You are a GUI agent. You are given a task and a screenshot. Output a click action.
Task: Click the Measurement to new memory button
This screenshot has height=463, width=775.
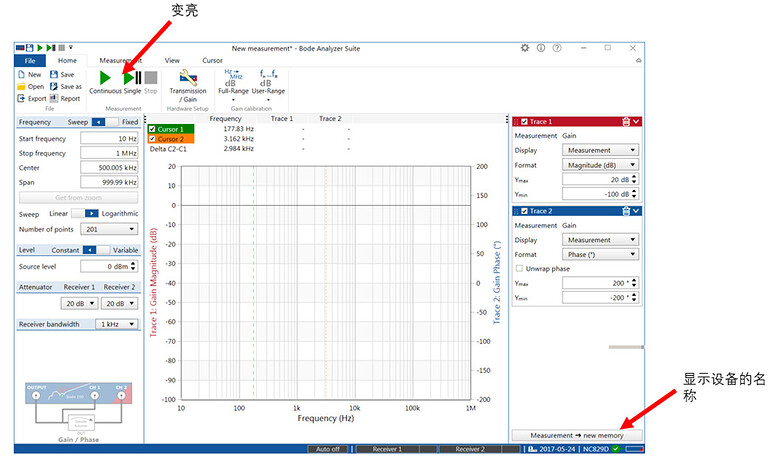click(x=577, y=436)
